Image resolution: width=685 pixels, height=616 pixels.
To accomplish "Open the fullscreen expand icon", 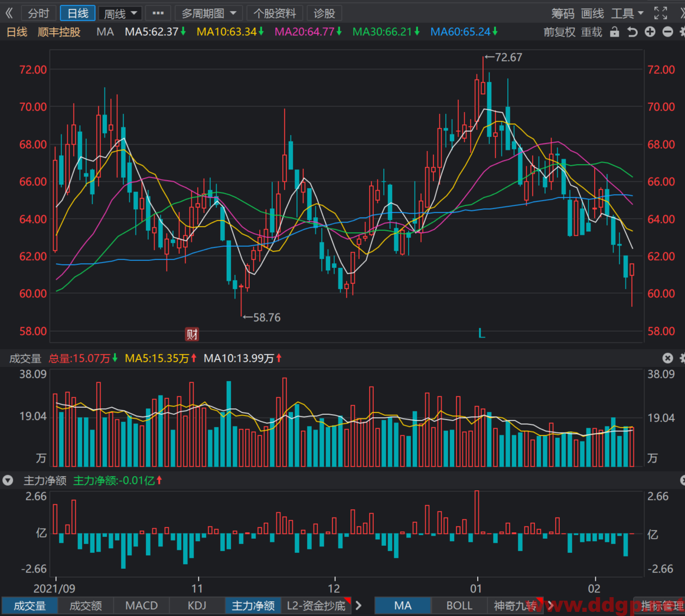I will point(660,14).
